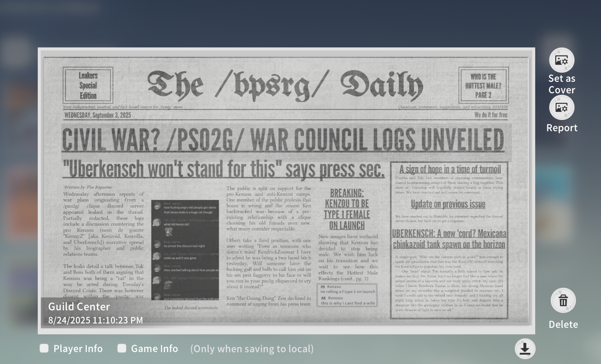601x364 pixels.
Task: Click the Report image icon
Action: pos(562,108)
